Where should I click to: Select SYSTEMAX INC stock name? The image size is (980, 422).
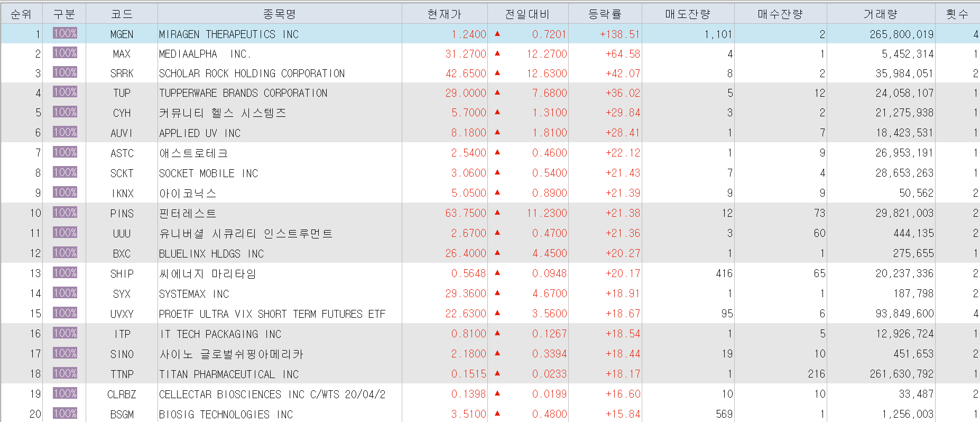(x=194, y=294)
